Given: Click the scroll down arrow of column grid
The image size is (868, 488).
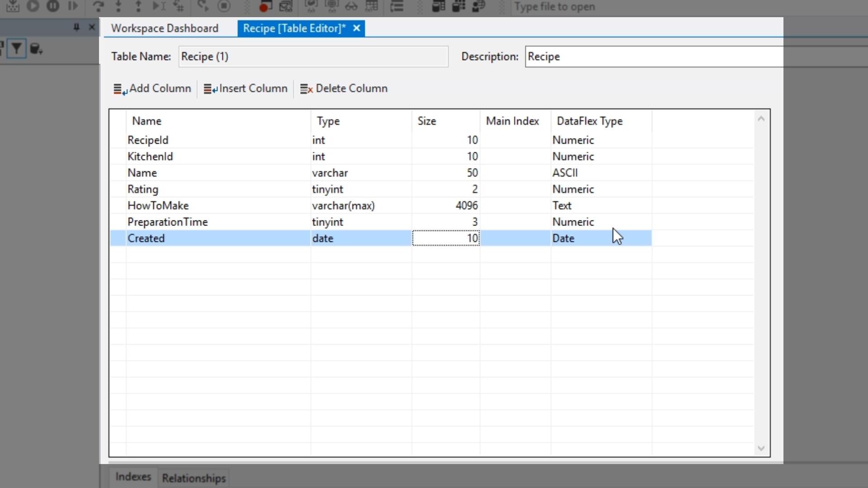Looking at the screenshot, I should [761, 448].
